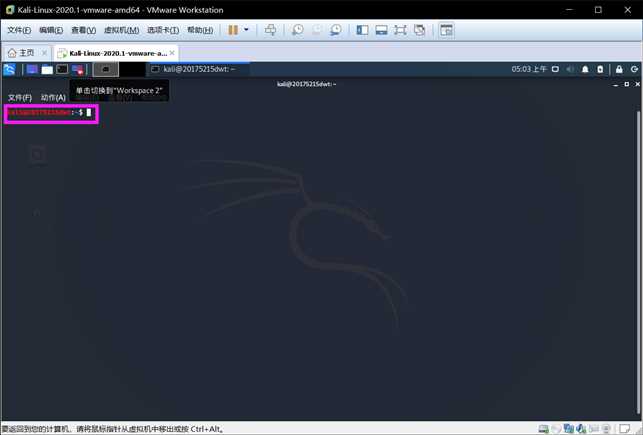Click the power manager battery icon
The width and height of the screenshot is (643, 435).
(600, 69)
